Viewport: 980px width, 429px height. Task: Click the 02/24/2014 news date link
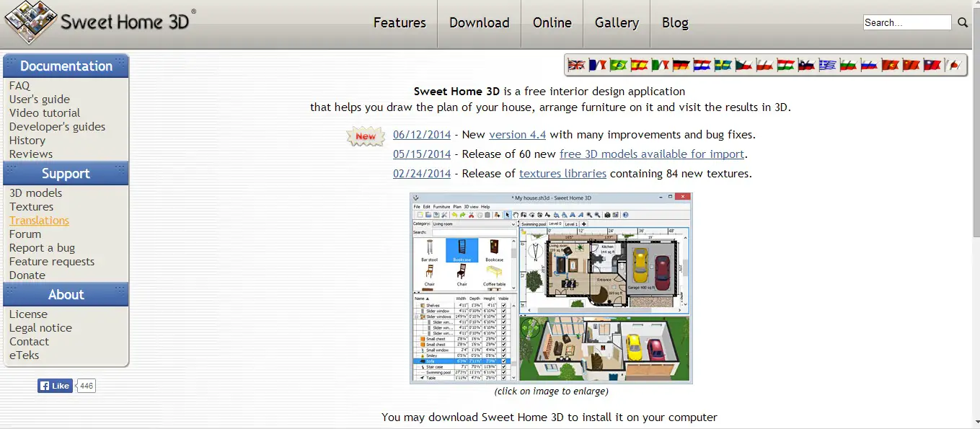[x=422, y=174]
